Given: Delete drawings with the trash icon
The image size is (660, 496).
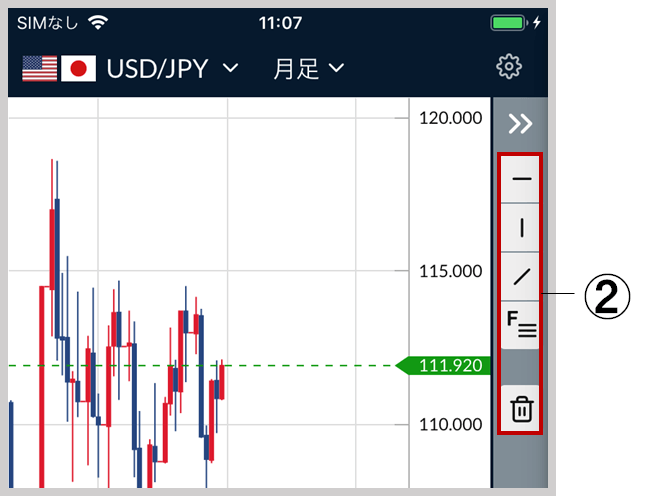Looking at the screenshot, I should 521,408.
